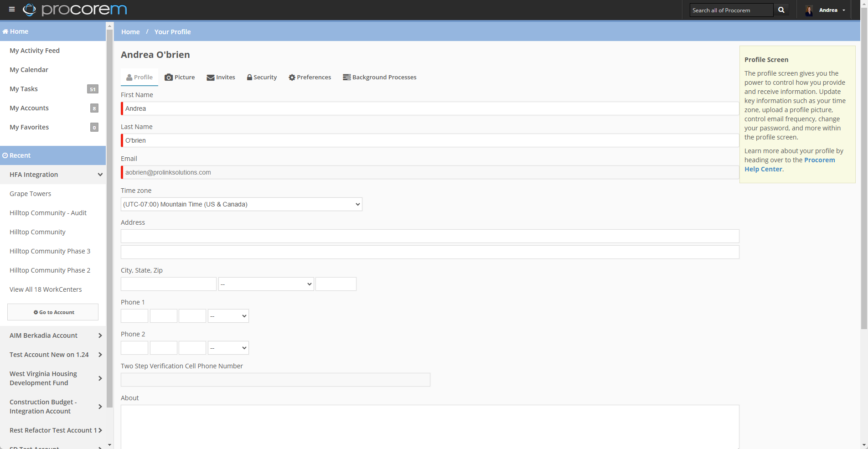Switch to the Background Processes tab
This screenshot has height=449, width=868.
379,77
